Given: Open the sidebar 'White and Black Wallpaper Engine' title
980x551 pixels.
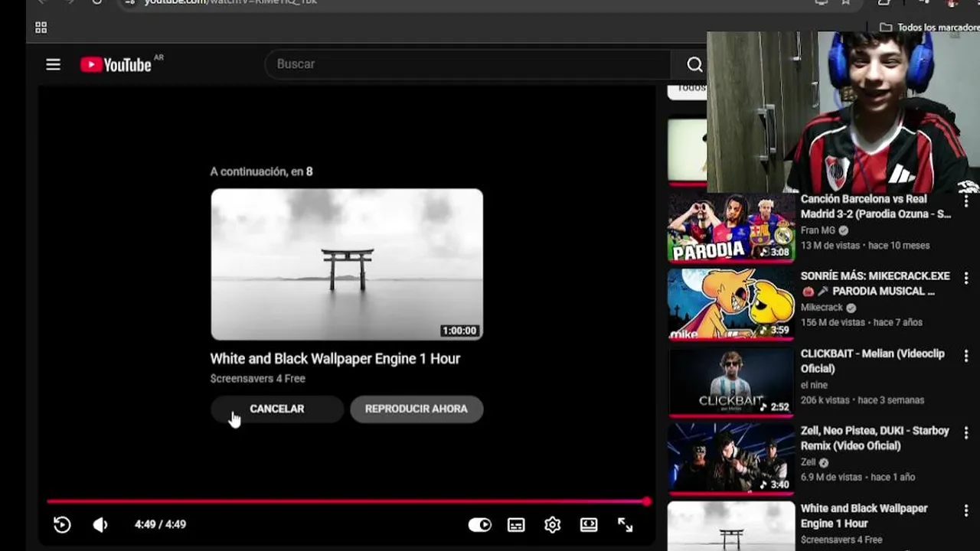Looking at the screenshot, I should [x=864, y=516].
